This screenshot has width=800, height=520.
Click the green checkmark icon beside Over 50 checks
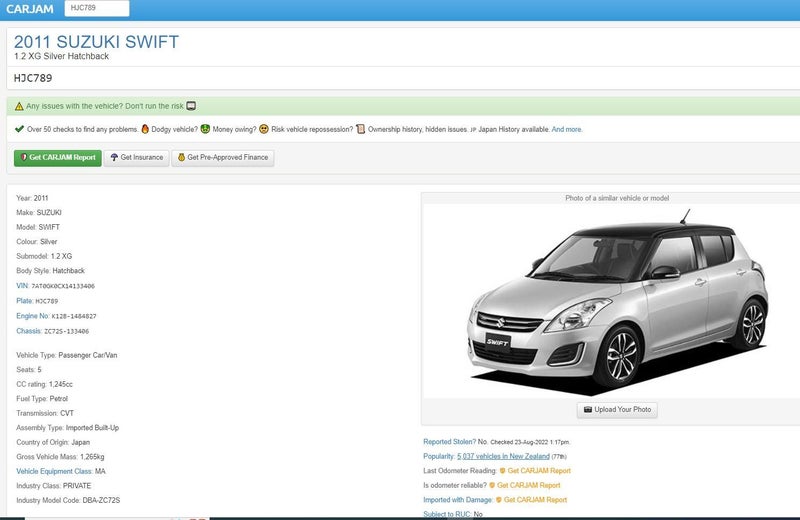coord(19,129)
